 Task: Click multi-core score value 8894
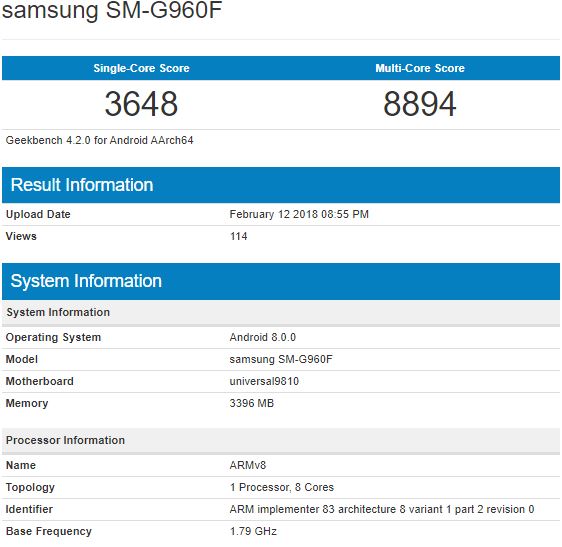[420, 104]
